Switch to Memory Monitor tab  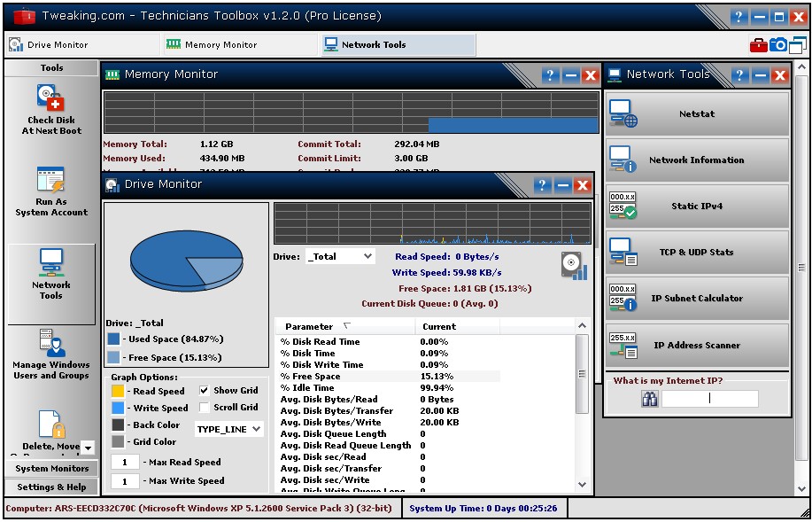pos(240,45)
